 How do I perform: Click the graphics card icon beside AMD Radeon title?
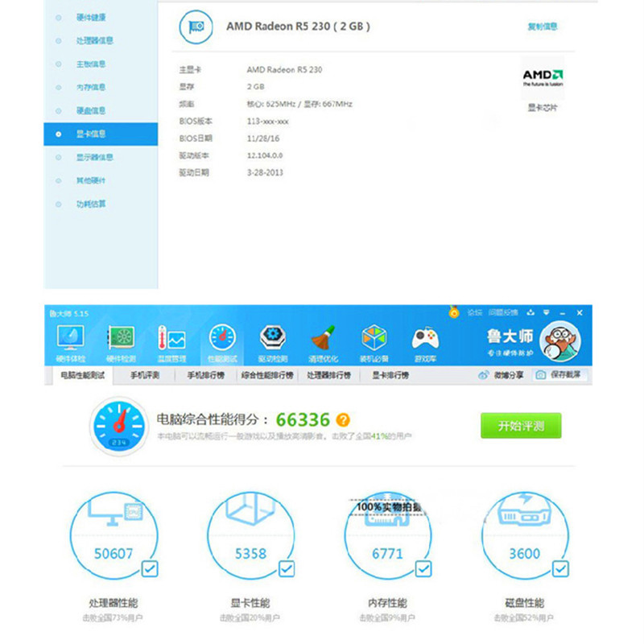(196, 27)
